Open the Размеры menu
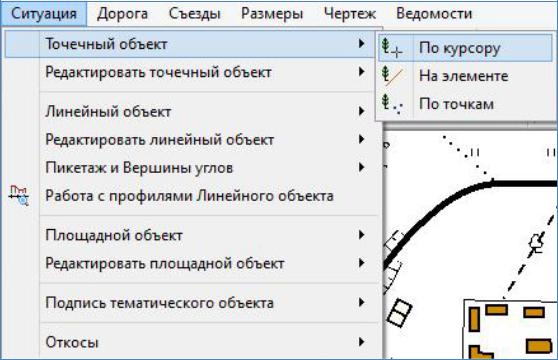 [x=272, y=14]
